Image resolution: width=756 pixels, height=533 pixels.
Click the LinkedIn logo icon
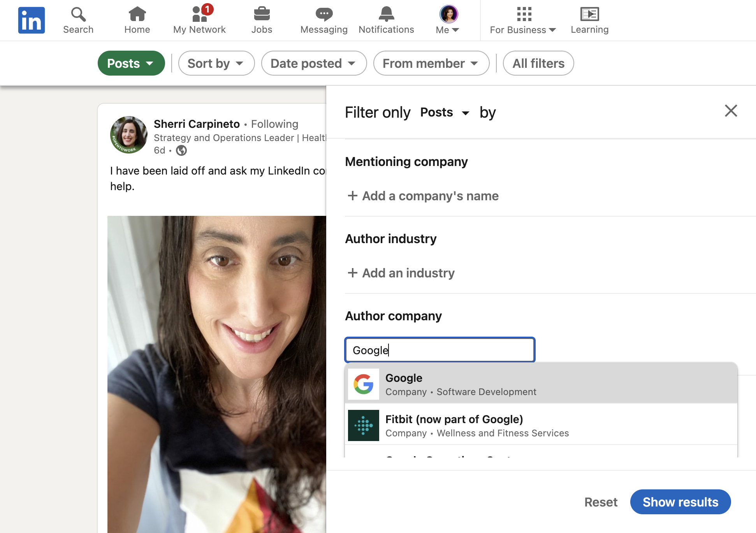(32, 20)
